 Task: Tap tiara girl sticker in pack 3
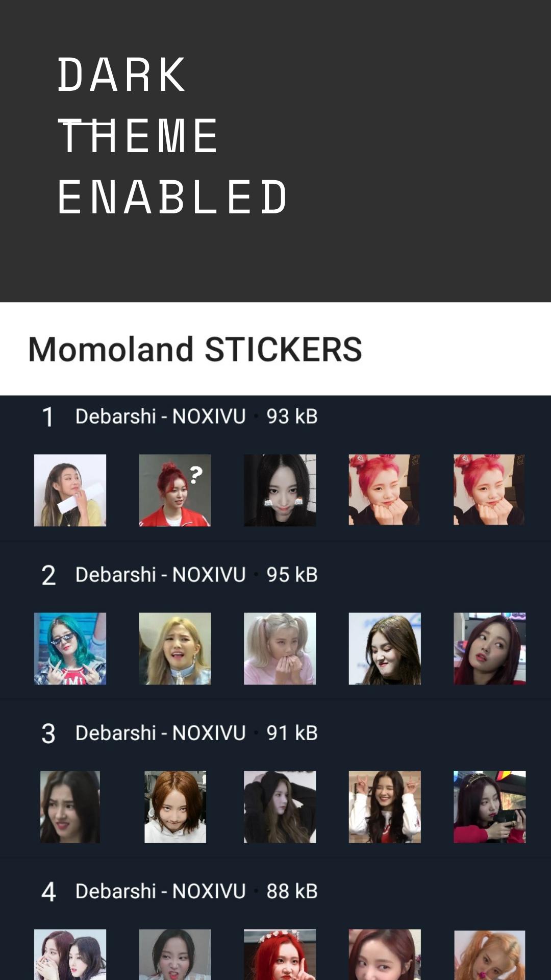[490, 807]
